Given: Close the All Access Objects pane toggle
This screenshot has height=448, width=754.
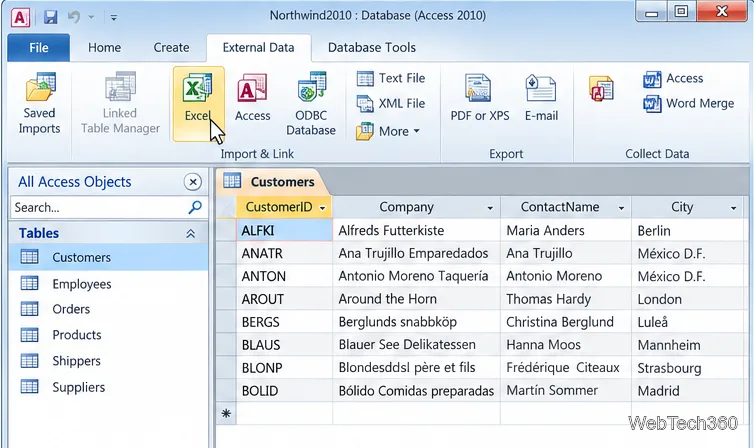Looking at the screenshot, I should [192, 182].
